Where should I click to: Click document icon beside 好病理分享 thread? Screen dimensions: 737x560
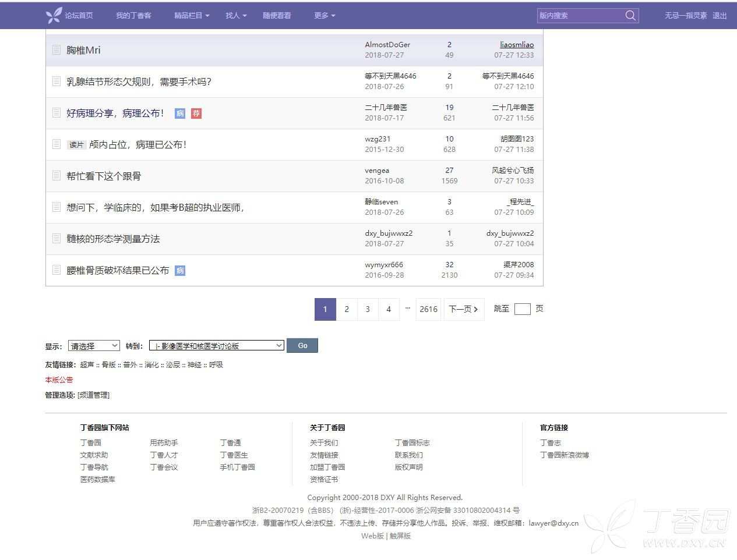(57, 112)
